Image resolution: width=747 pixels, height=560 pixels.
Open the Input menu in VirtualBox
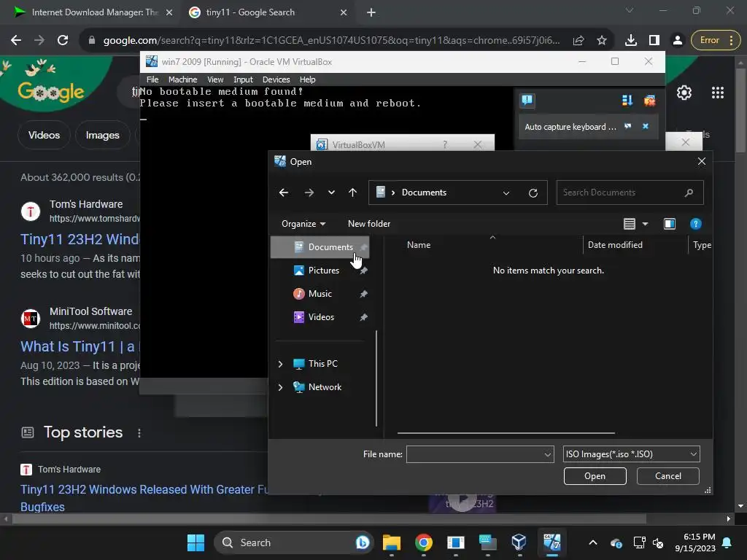(243, 79)
